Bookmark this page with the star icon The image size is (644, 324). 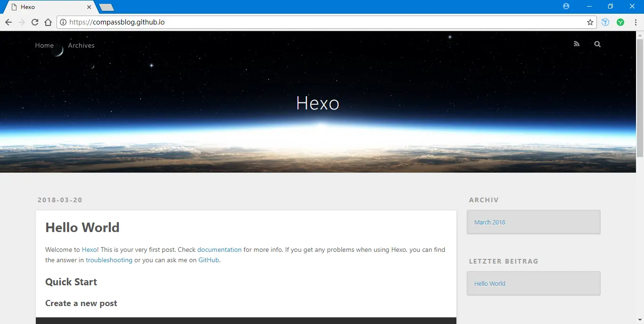590,22
